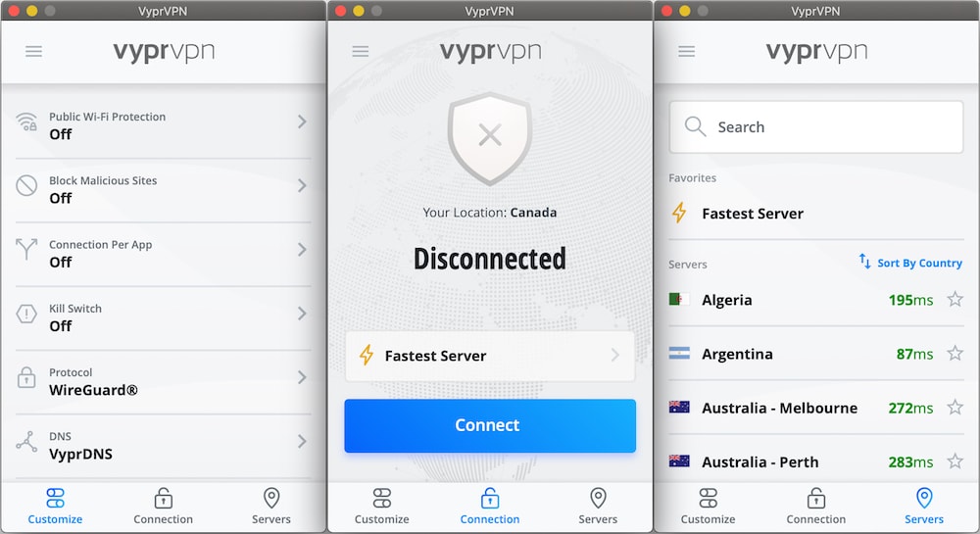Click the Sort By Country link
This screenshot has height=534, width=980.
point(910,263)
